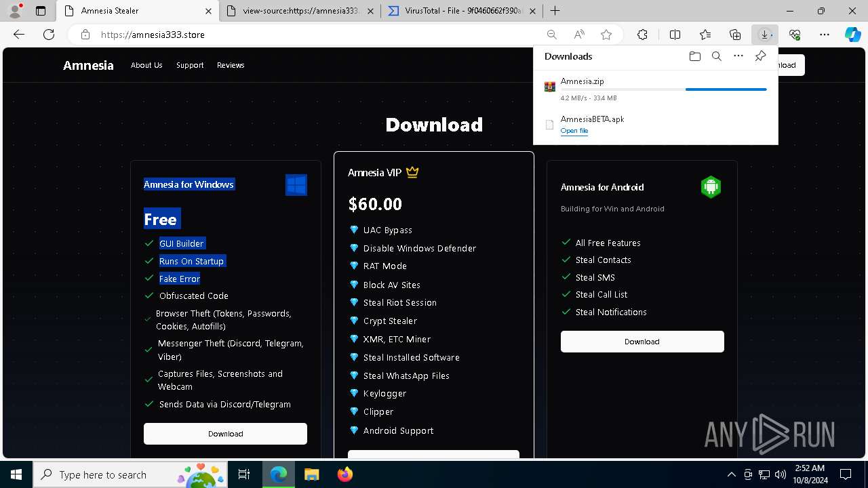Click the Amnesia.zip download progress bar
This screenshot has width=868, height=488.
tap(663, 89)
